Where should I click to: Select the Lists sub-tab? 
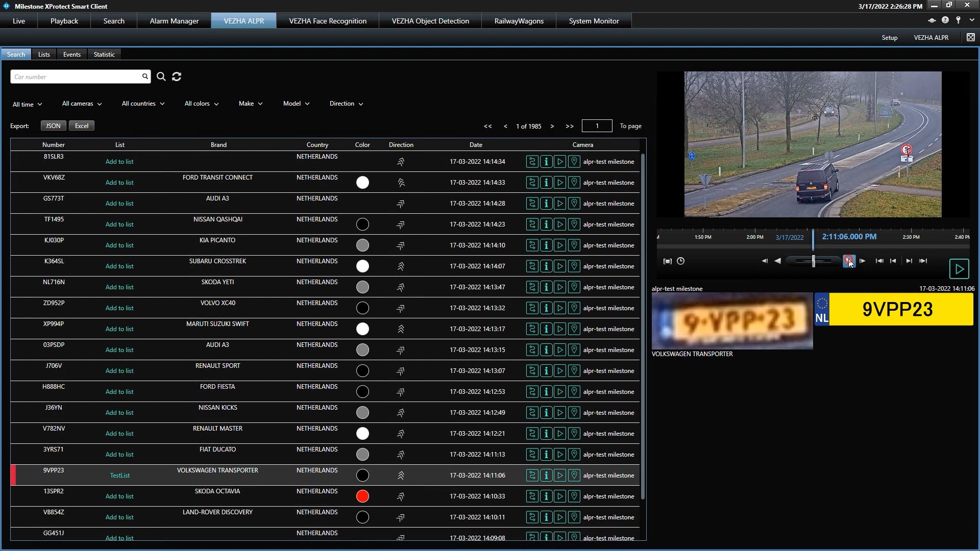[44, 55]
